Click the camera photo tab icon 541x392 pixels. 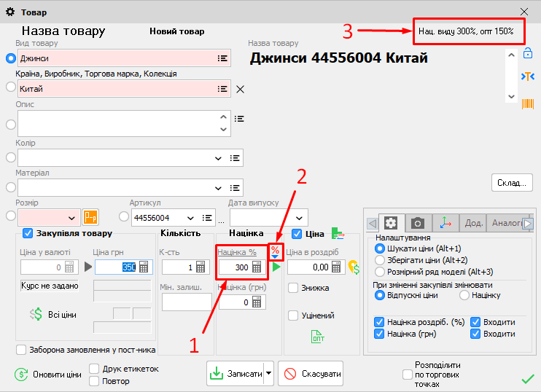click(x=417, y=223)
